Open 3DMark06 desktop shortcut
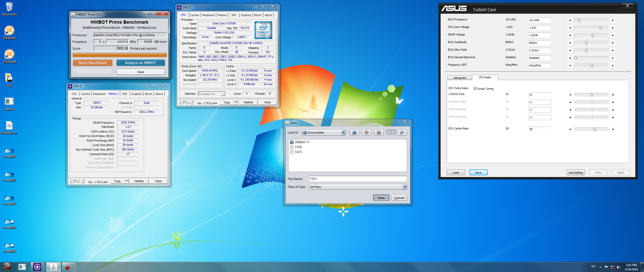Screen dimensions: 644x272 tap(9, 56)
